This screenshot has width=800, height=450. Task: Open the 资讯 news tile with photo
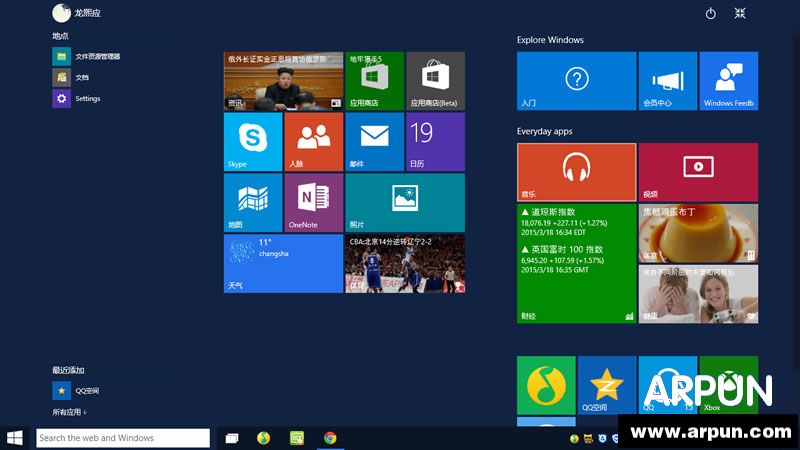283,81
